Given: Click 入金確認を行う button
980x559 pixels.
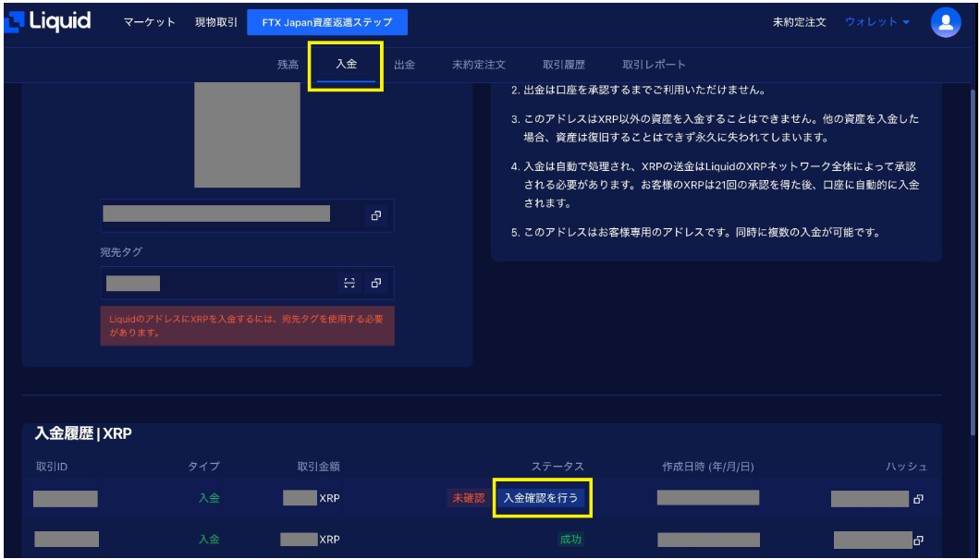Looking at the screenshot, I should pos(541,498).
